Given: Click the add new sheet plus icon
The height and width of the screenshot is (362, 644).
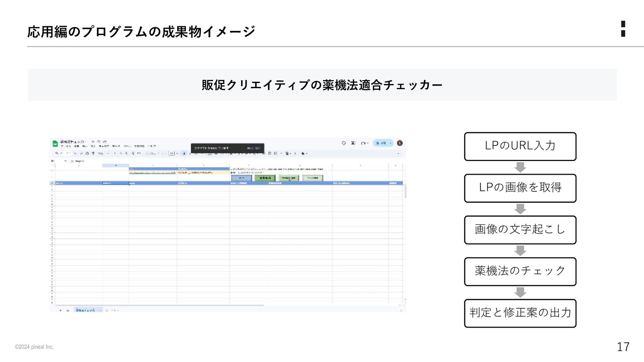Looking at the screenshot, I should click(61, 310).
